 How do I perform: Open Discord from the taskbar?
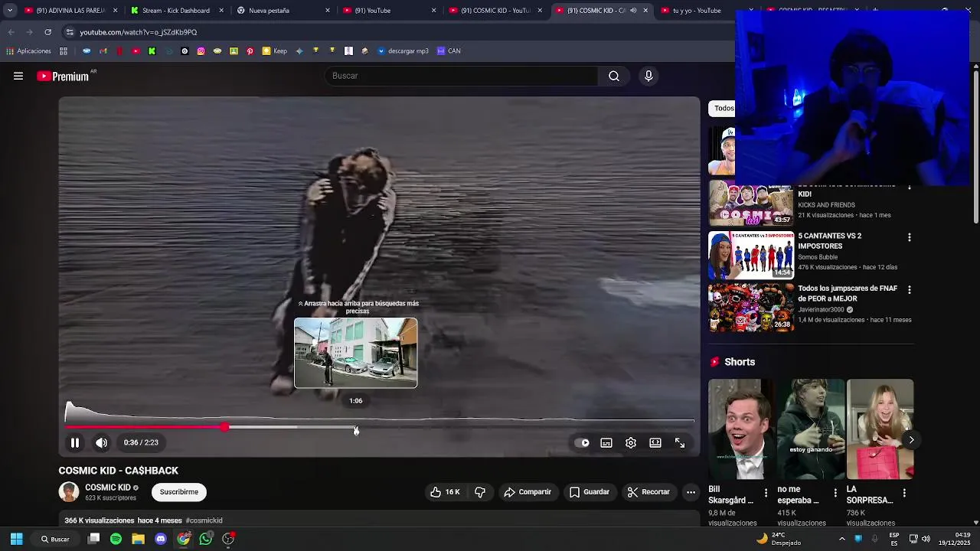(161, 539)
